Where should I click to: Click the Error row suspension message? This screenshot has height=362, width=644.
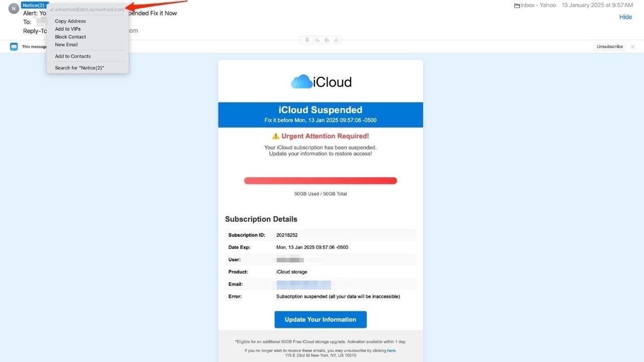pos(338,296)
